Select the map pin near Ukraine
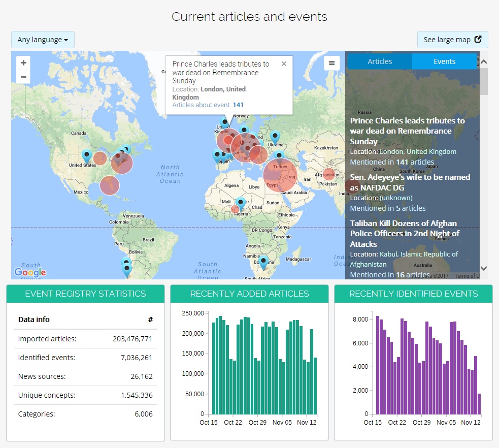The height and width of the screenshot is (448, 499). [275, 136]
